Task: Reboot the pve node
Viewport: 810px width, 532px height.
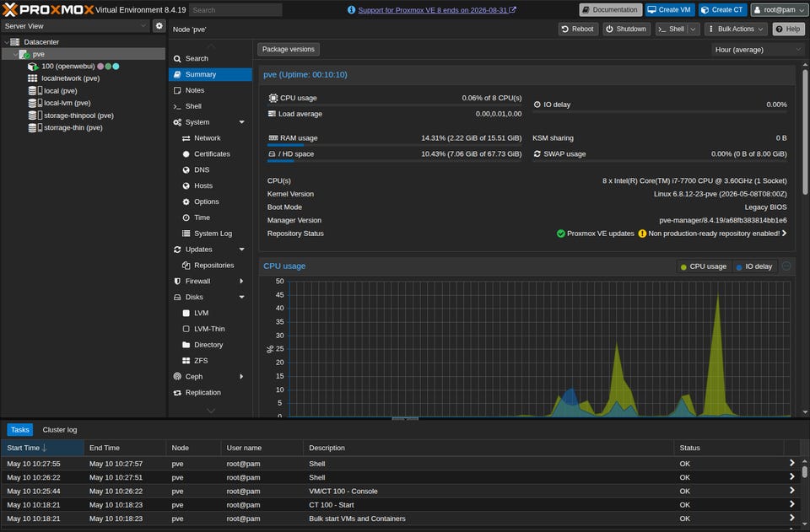Action: point(577,29)
